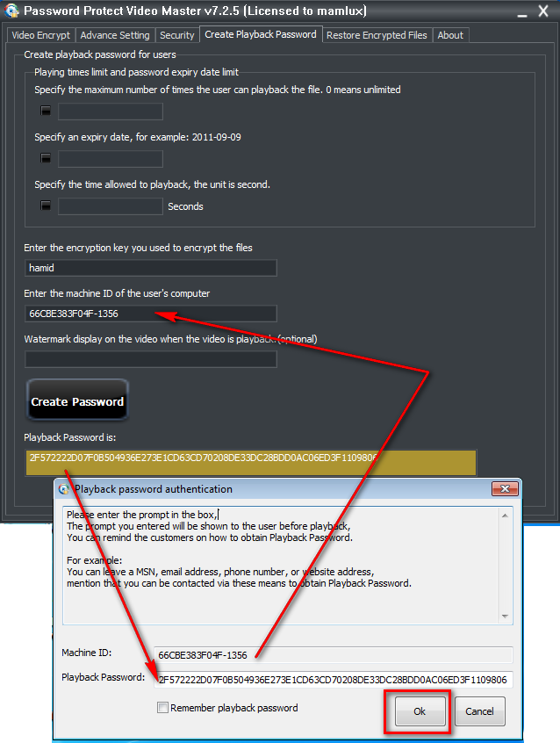Click the machine ID field in main window
The height and width of the screenshot is (743, 560).
(151, 314)
